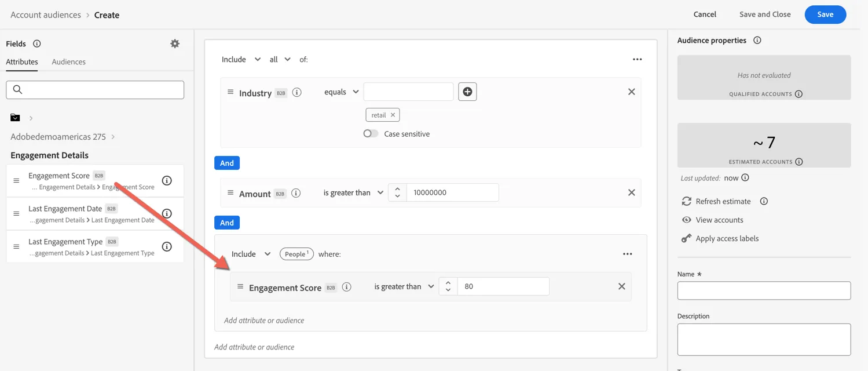Viewport: 868px width, 371px height.
Task: Click the Cancel button
Action: (705, 14)
